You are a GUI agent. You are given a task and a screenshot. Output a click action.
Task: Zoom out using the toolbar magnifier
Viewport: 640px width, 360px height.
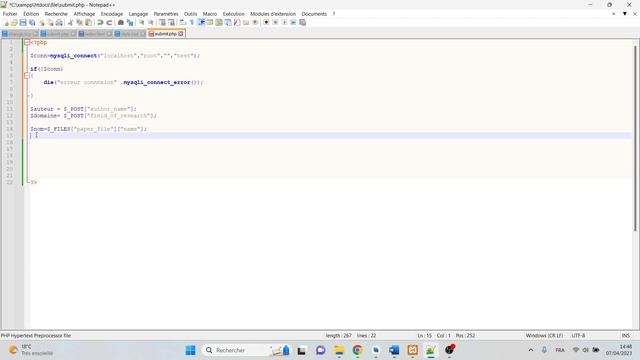[151, 22]
